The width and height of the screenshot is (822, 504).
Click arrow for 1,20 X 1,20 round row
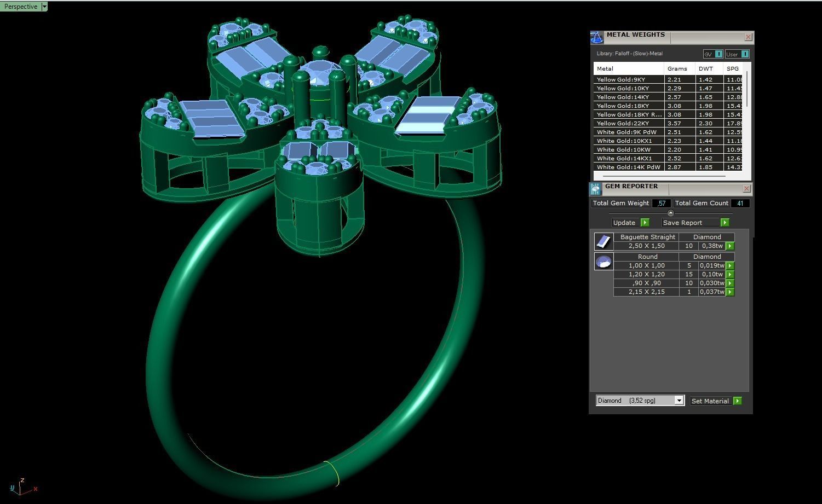pos(729,275)
